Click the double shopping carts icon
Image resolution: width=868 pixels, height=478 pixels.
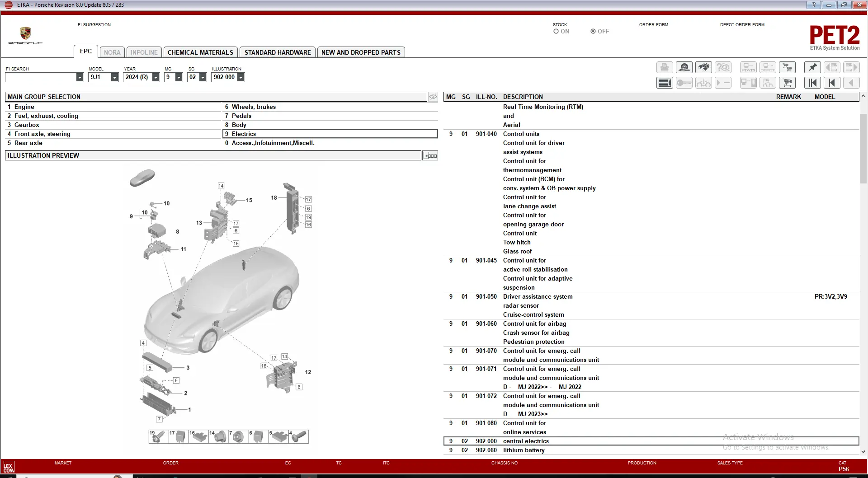click(788, 68)
